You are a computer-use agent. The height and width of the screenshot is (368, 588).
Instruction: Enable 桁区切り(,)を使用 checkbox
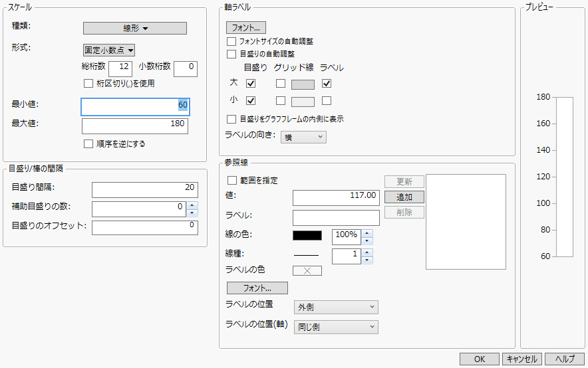pyautogui.click(x=88, y=83)
